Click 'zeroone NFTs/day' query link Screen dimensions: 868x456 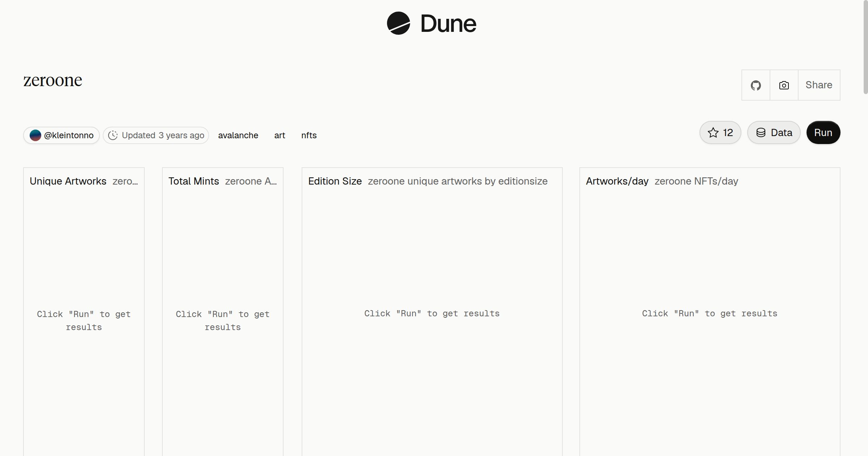696,181
